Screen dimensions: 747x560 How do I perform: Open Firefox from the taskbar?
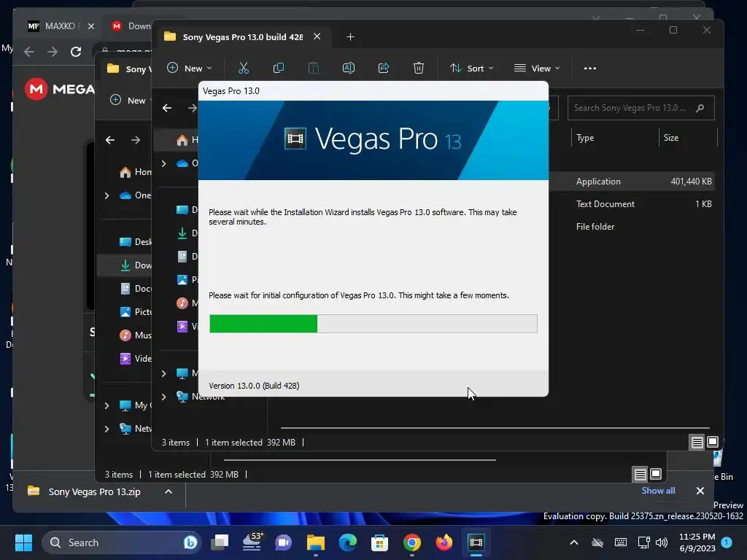pyautogui.click(x=444, y=542)
